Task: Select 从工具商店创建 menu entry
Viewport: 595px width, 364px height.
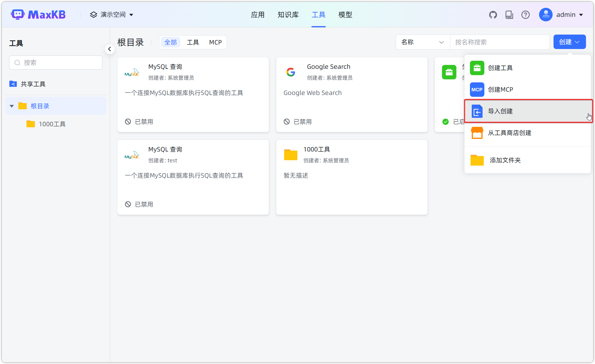Action: click(x=509, y=133)
